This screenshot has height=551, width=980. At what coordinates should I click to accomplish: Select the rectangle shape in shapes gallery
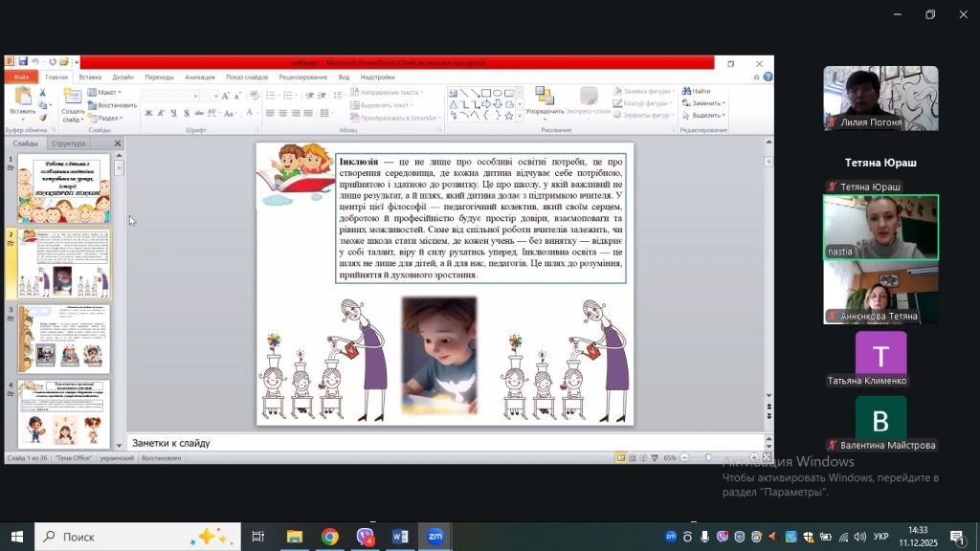tap(486, 93)
